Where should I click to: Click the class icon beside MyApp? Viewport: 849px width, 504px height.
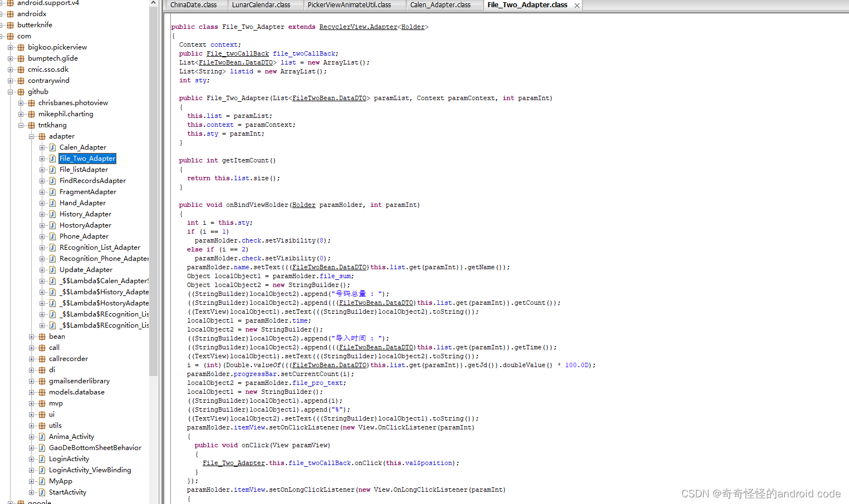tap(42, 481)
